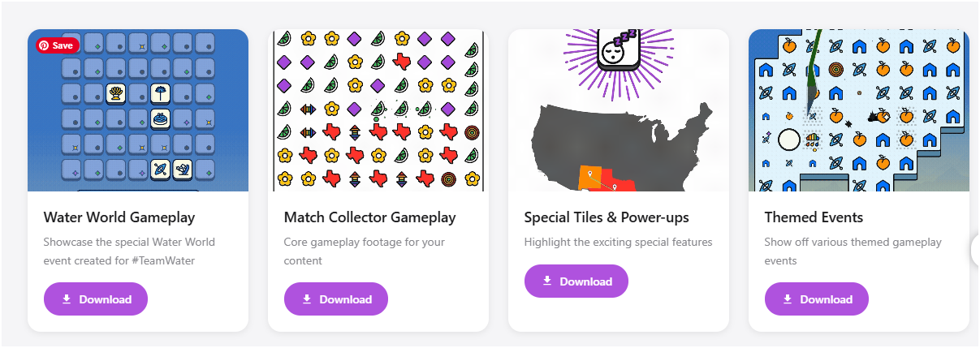Click the seashell tile in Water World
The image size is (980, 348).
(117, 94)
